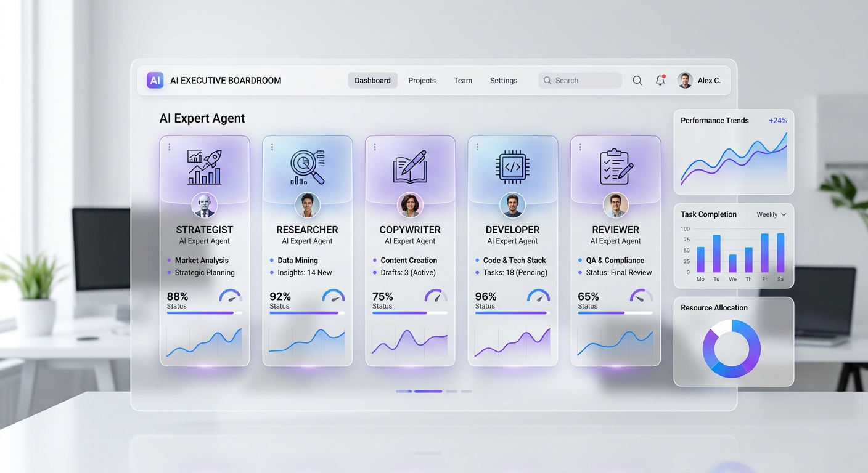Open the Projects tab
868x473 pixels.
[x=422, y=81]
